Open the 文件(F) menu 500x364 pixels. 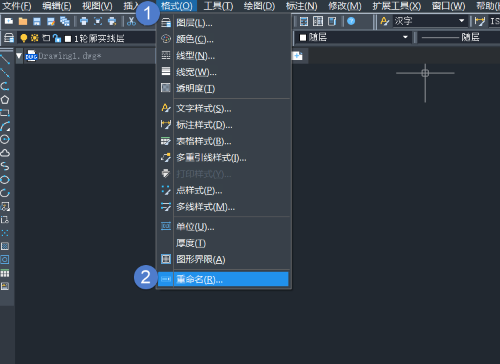tap(17, 6)
